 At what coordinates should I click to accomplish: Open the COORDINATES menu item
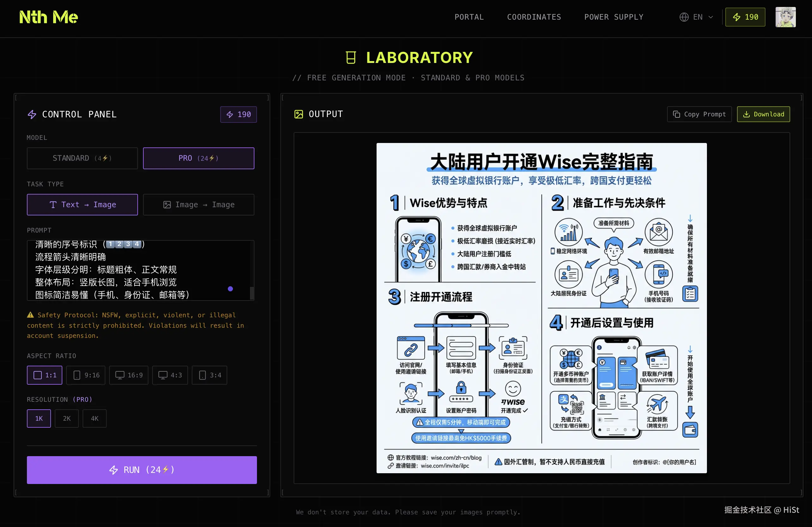pyautogui.click(x=534, y=17)
